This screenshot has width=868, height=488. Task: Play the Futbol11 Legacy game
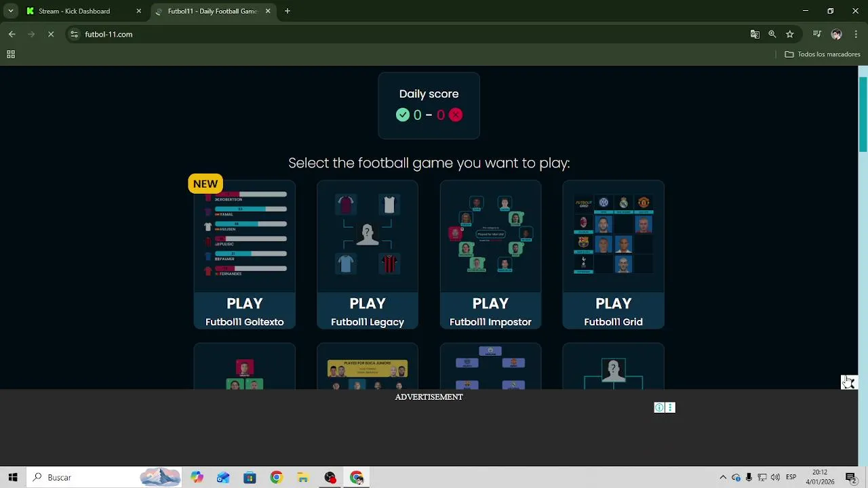tap(368, 312)
